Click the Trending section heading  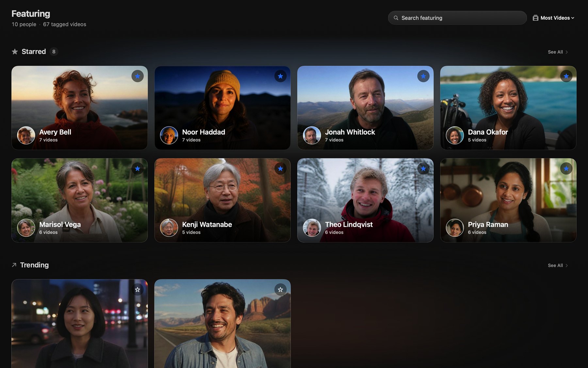tap(34, 265)
